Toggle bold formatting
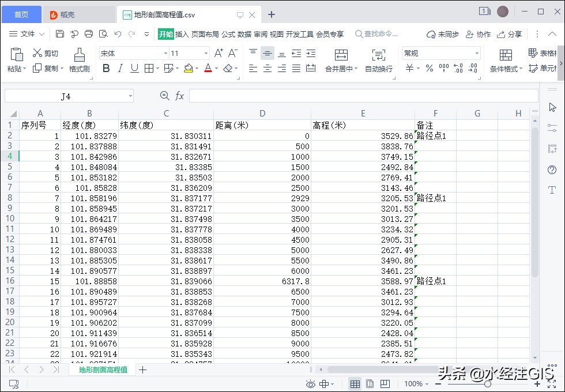The width and height of the screenshot is (565, 392). 106,69
